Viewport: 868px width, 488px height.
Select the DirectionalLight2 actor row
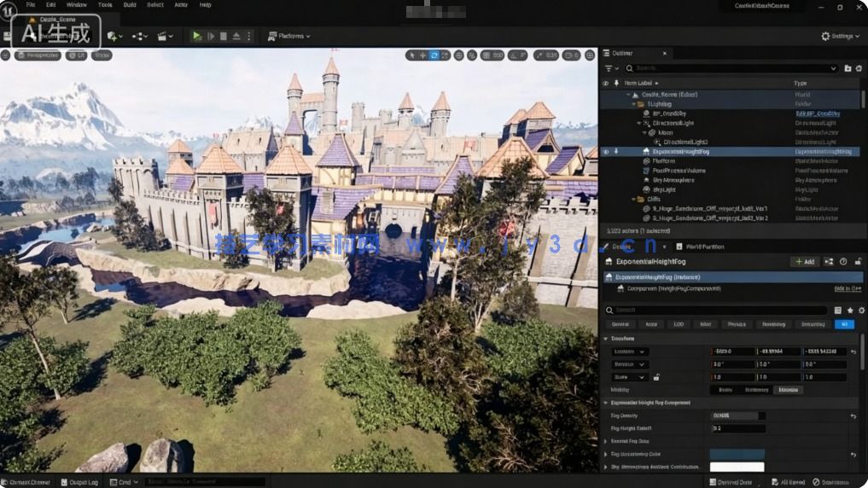[x=730, y=142]
